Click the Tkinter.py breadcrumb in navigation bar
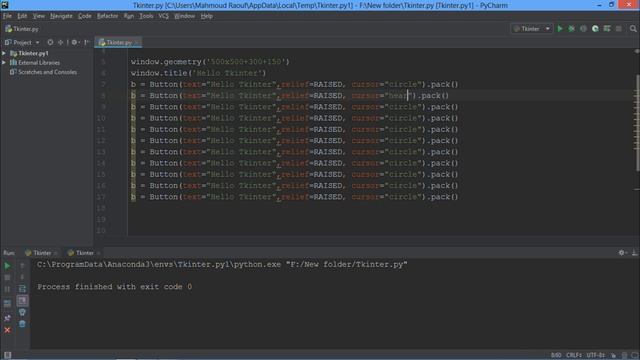Screen dimensions: 640x360 pyautogui.click(x=22, y=29)
